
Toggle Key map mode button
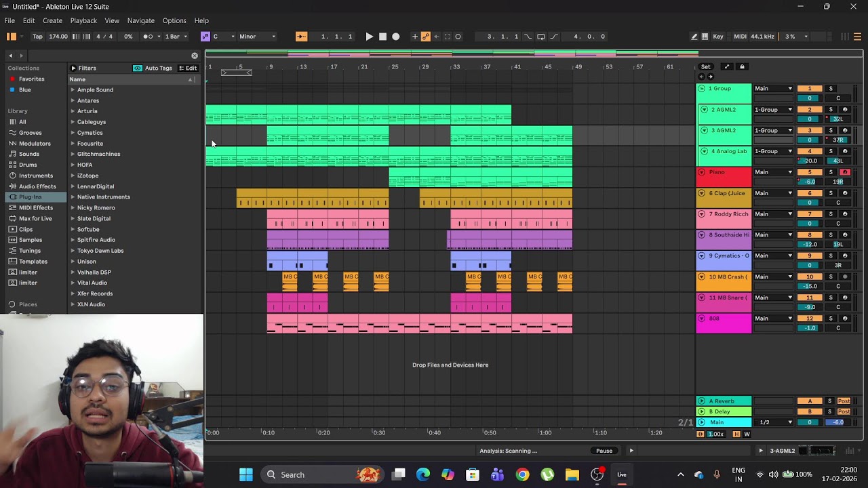pyautogui.click(x=717, y=37)
